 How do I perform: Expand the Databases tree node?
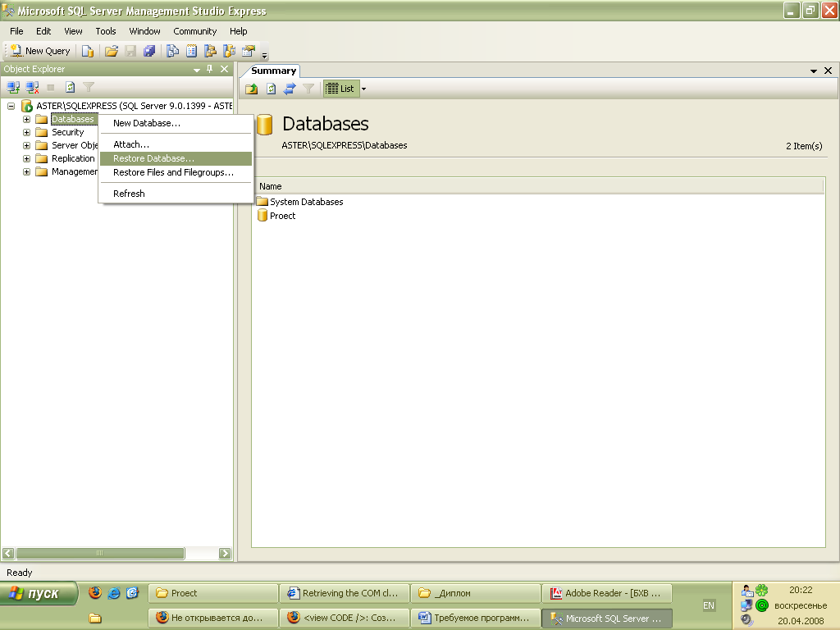pyautogui.click(x=26, y=119)
